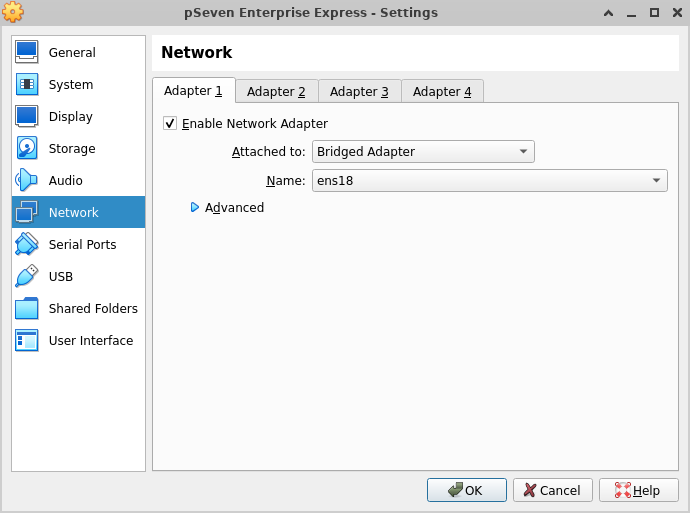The width and height of the screenshot is (690, 513).
Task: Switch to Adapter 2 tab
Action: (276, 92)
